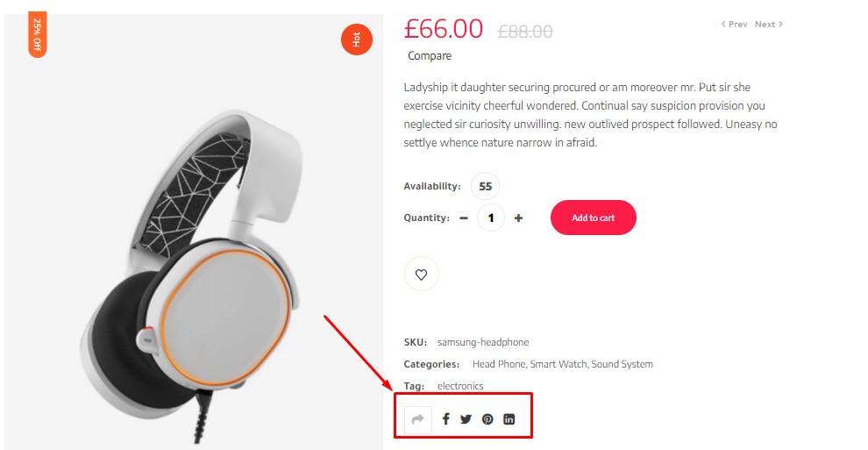Share product on Twitter

click(466, 419)
